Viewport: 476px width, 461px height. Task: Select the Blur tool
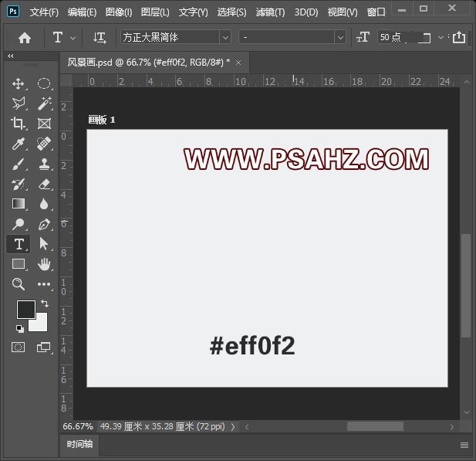[44, 204]
